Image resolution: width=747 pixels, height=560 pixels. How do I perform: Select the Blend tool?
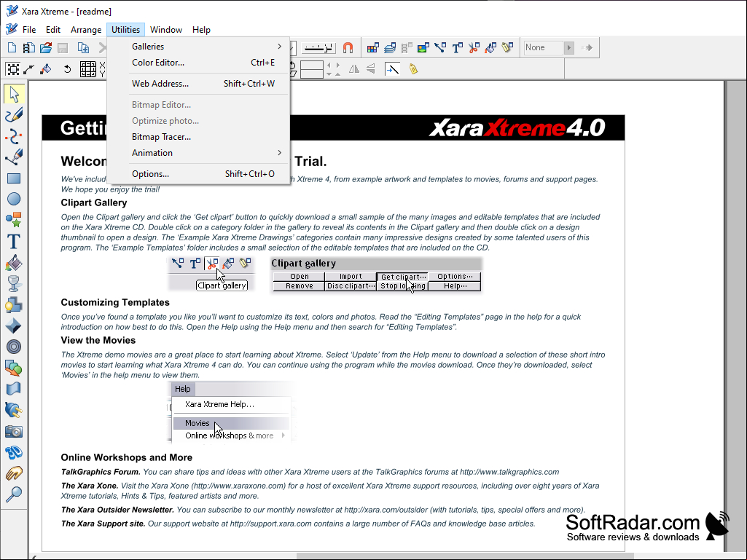point(14,368)
